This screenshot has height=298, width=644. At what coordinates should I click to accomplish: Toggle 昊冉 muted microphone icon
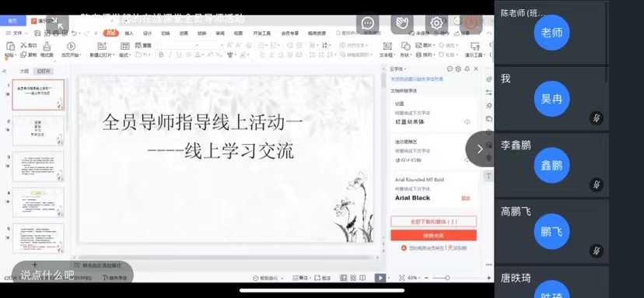point(597,118)
